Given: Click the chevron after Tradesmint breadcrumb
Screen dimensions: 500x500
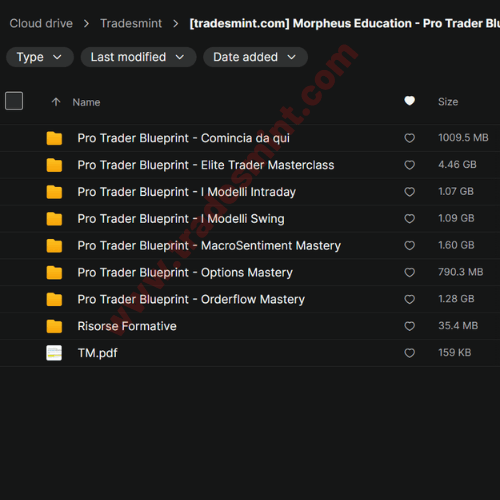Looking at the screenshot, I should pos(176,24).
